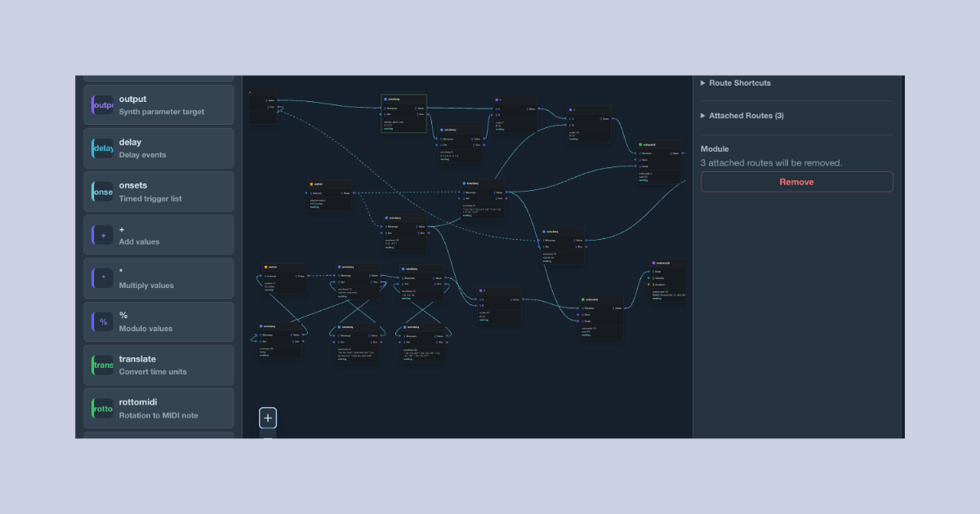Click the node 7 add module's purple icon
The width and height of the screenshot is (980, 514).
(497, 100)
